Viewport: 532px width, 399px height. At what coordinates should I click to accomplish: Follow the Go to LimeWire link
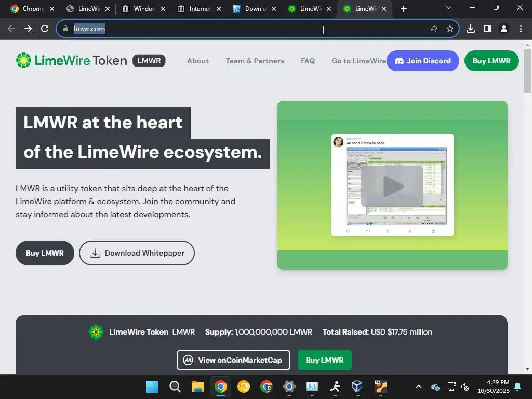pos(358,61)
